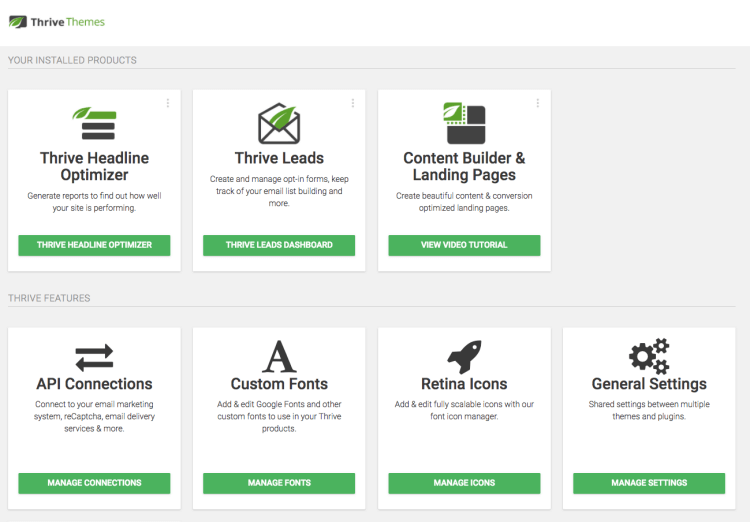Click View Video Tutorial button
Screen dimensions: 750x522
(464, 245)
